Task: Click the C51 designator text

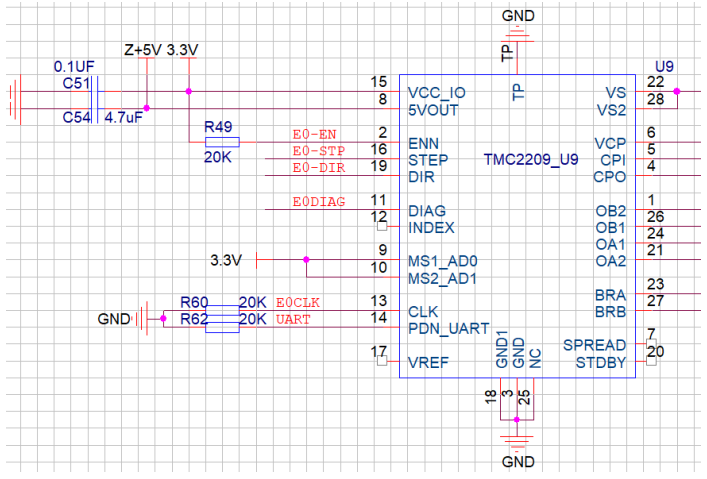Action: click(76, 83)
